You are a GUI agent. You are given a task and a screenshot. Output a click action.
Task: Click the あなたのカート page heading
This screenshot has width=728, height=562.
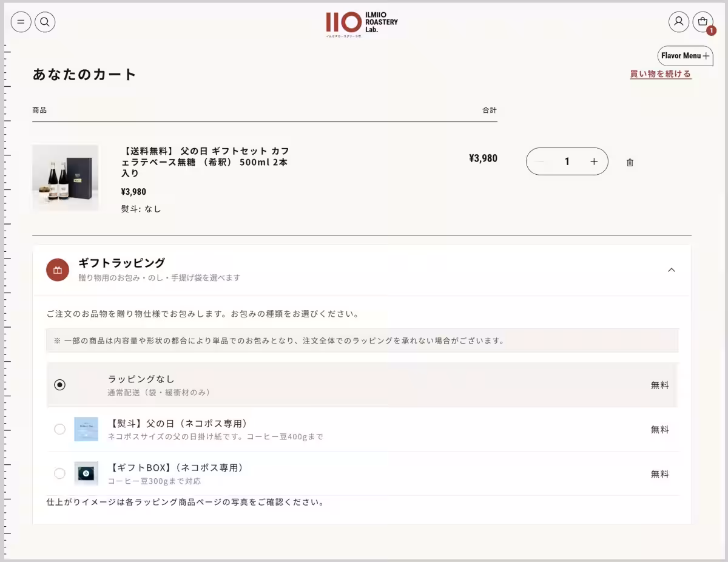tap(84, 75)
